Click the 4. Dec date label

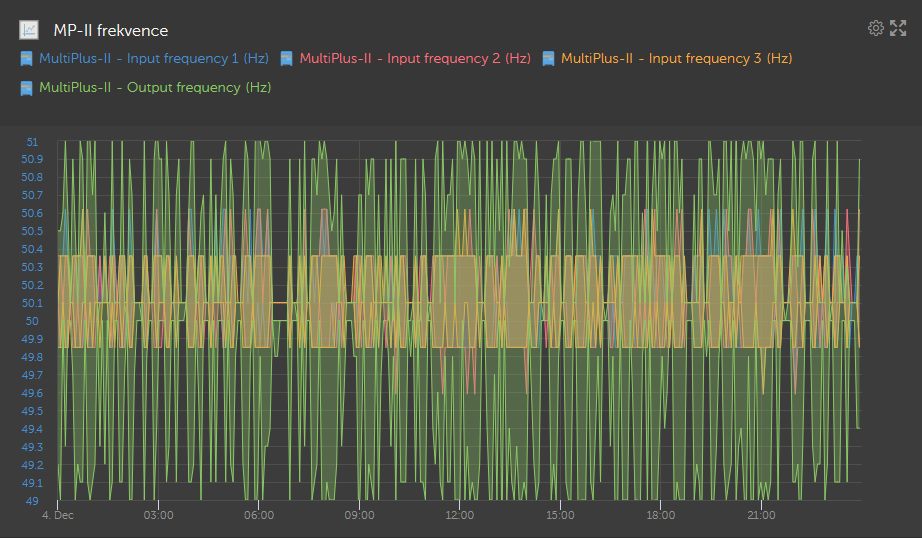[57, 516]
